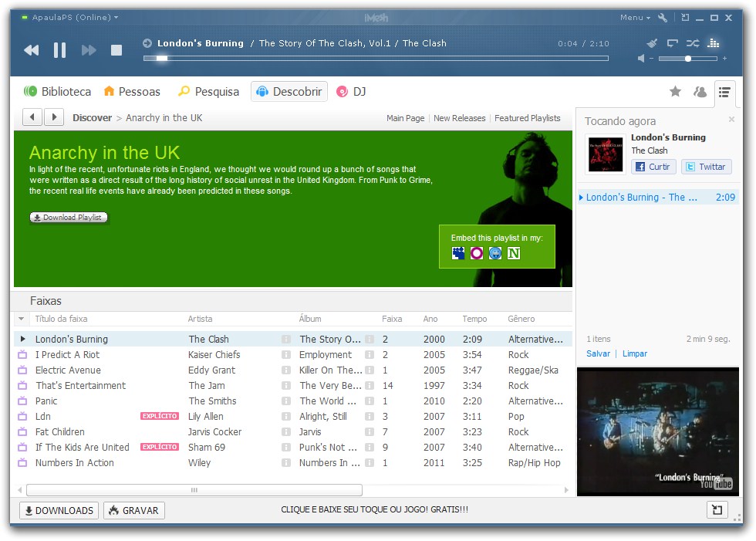The width and height of the screenshot is (756, 541).
Task: Switch to the Biblioteca tab
Action: 57,92
